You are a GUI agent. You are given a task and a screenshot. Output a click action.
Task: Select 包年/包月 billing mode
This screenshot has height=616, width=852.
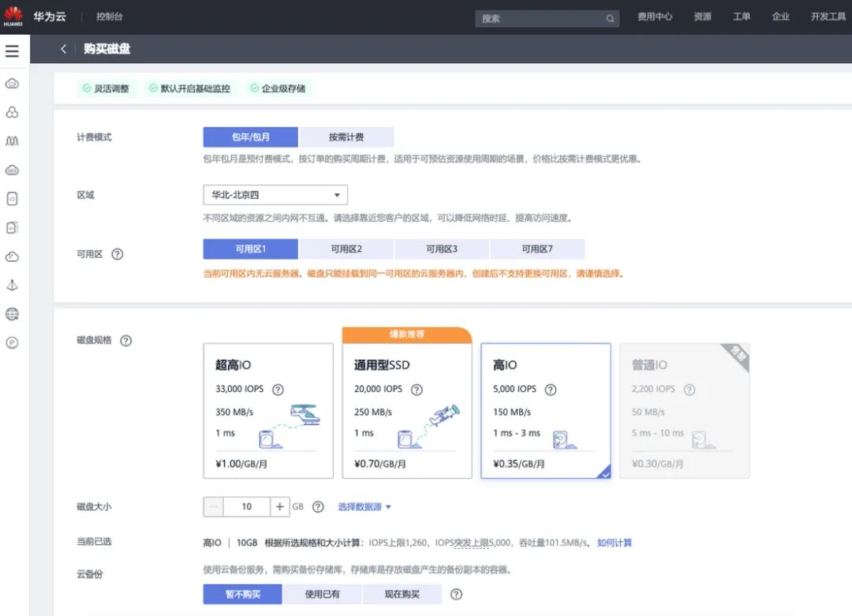tap(251, 137)
